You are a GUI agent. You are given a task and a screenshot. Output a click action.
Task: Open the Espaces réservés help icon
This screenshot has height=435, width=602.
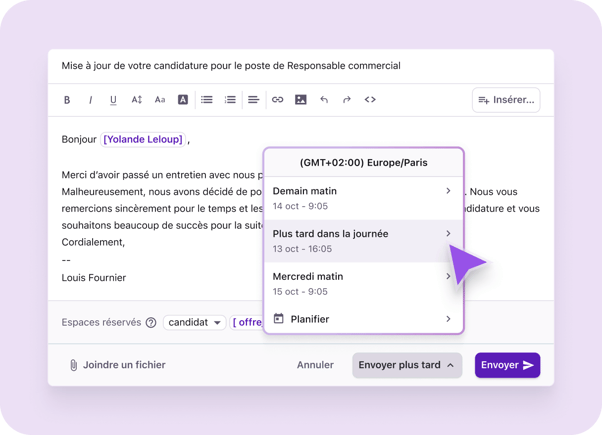point(151,323)
